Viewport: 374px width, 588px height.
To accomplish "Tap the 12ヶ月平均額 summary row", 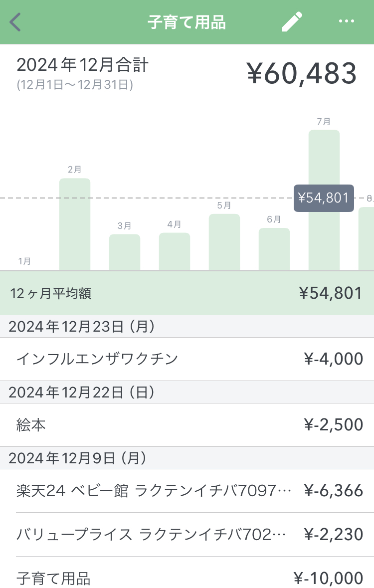I will click(187, 293).
